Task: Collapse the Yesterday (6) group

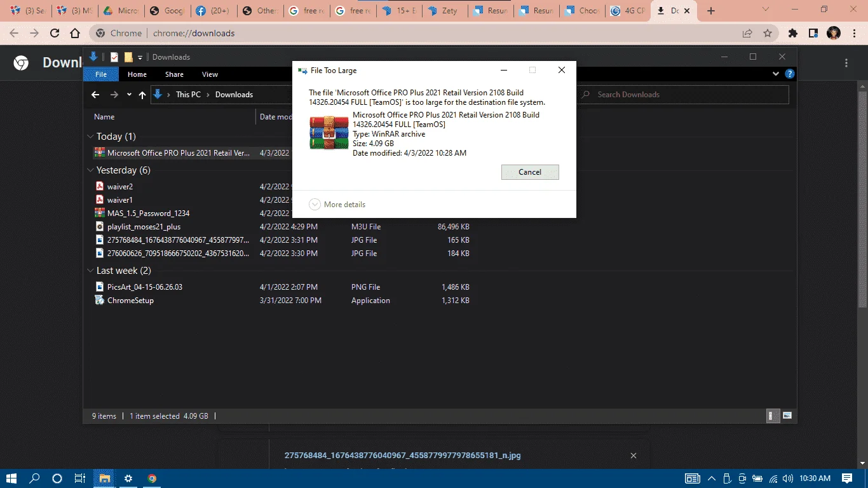Action: tap(90, 170)
